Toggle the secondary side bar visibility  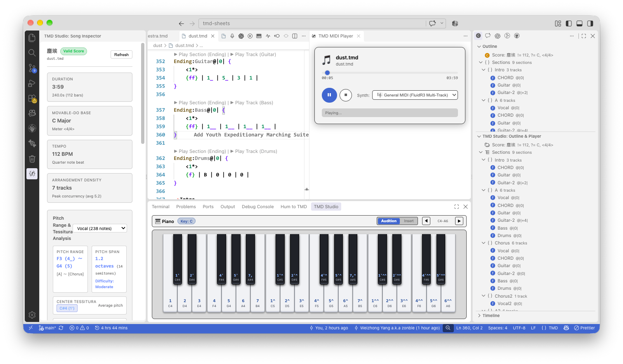[590, 23]
